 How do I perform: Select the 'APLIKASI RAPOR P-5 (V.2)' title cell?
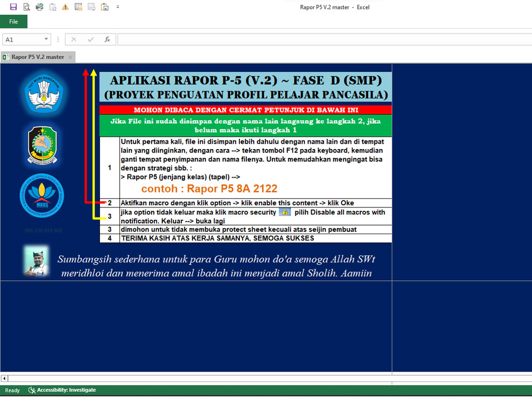[x=246, y=87]
